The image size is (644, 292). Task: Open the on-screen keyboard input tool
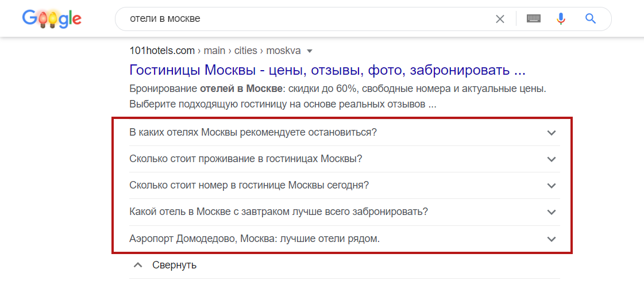[534, 19]
